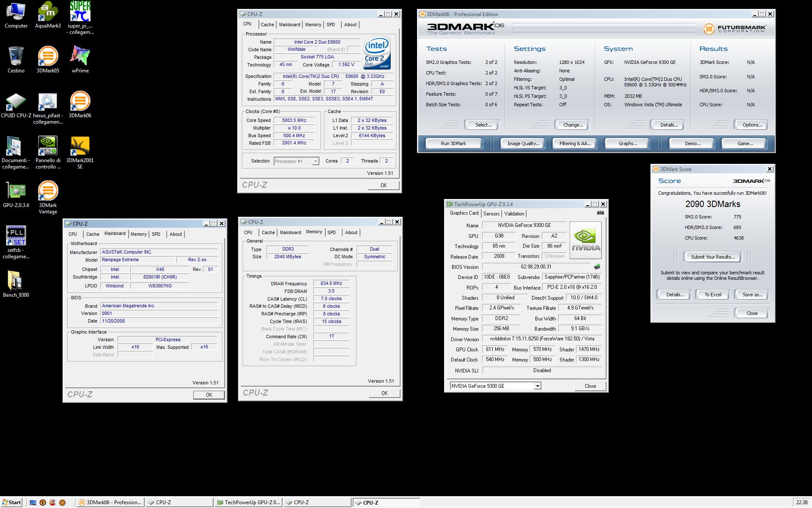Switch to Cache tab in top CPU-Z window
The height and width of the screenshot is (508, 812).
pos(267,25)
